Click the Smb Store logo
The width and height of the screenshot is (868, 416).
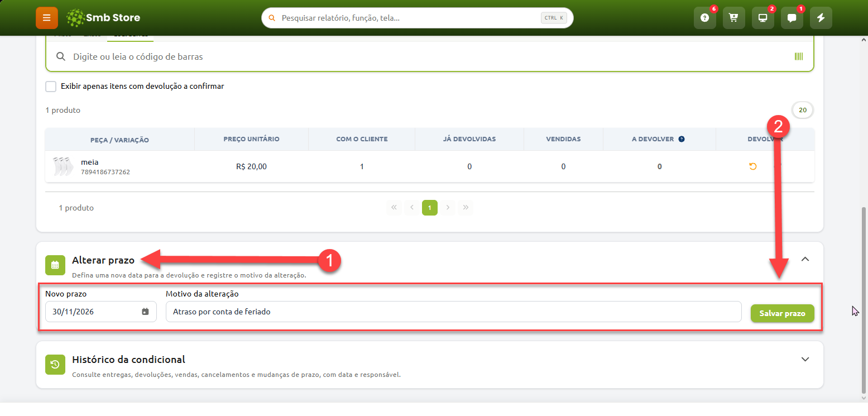pyautogui.click(x=103, y=18)
